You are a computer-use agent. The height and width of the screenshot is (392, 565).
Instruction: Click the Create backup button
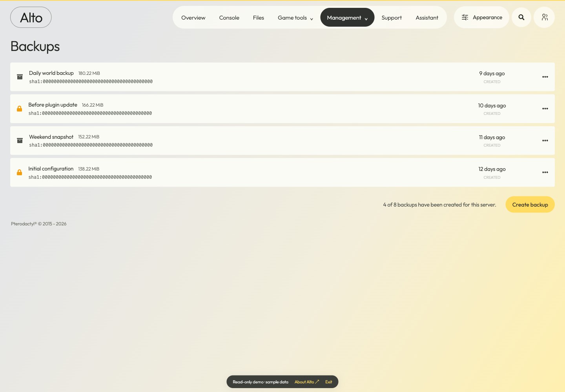tap(530, 205)
